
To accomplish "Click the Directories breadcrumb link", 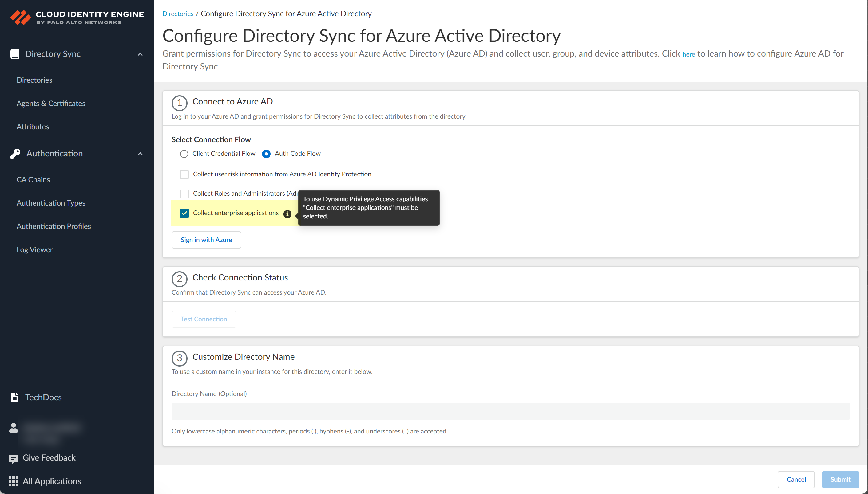I will [x=178, y=14].
